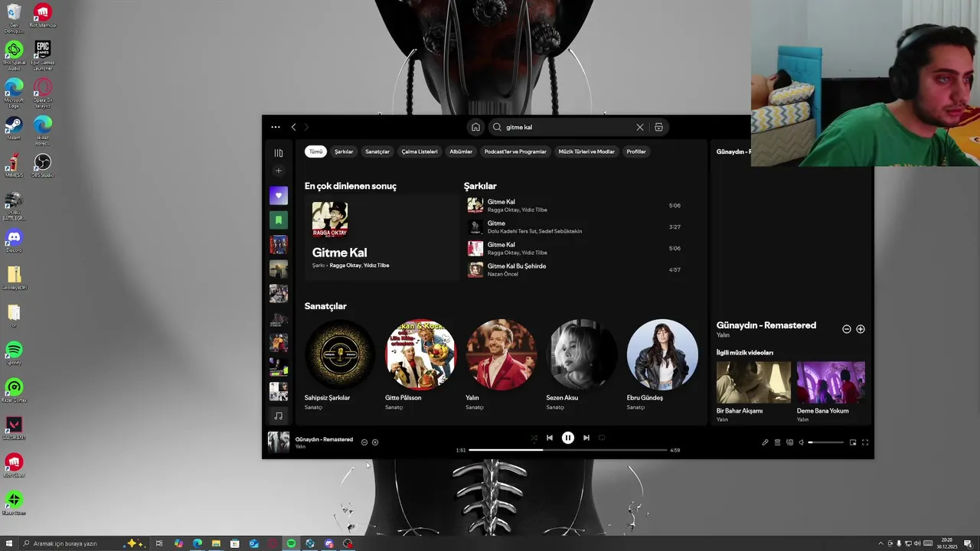
Task: Skip to next track
Action: click(586, 438)
